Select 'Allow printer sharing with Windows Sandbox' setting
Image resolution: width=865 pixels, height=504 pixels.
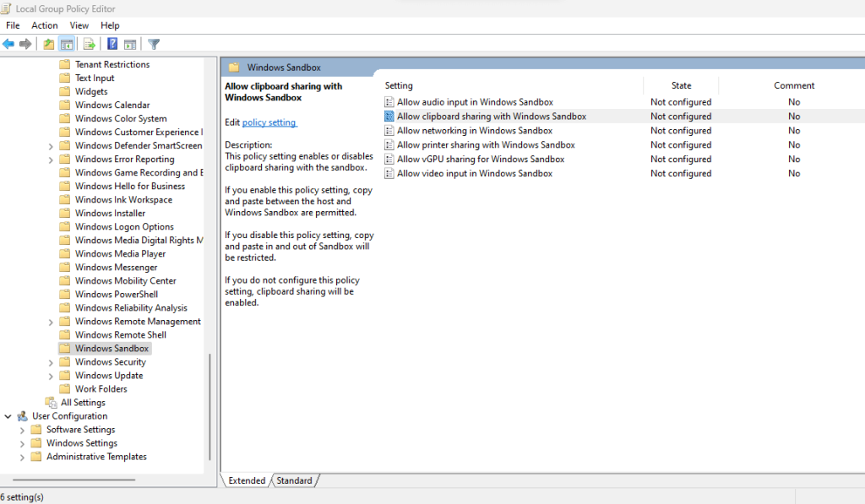pyautogui.click(x=486, y=145)
